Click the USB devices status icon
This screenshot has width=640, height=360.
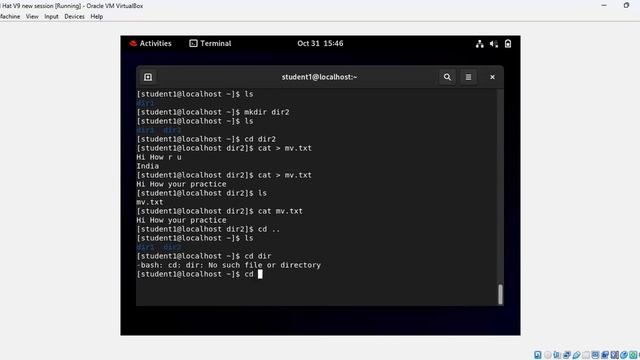point(576,355)
